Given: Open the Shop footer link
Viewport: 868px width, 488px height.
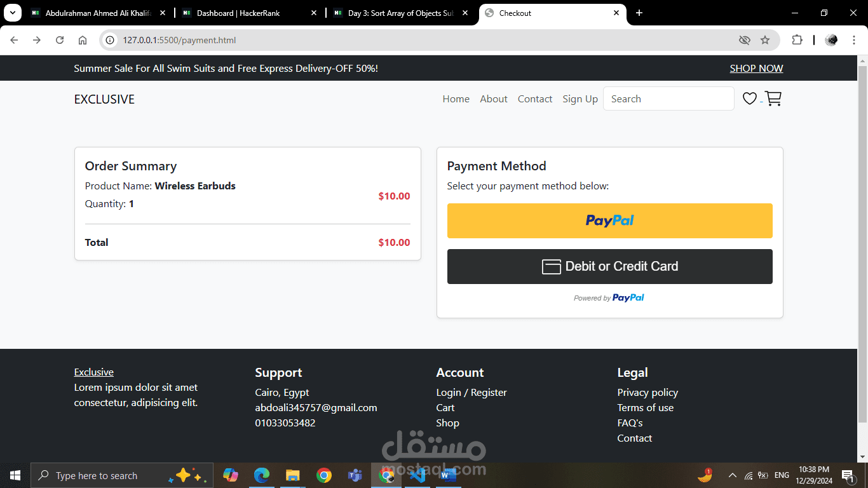Looking at the screenshot, I should [x=447, y=423].
